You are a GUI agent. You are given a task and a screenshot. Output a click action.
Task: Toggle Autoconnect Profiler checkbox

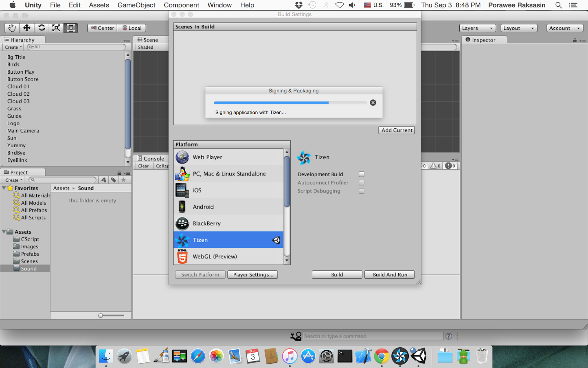point(362,183)
